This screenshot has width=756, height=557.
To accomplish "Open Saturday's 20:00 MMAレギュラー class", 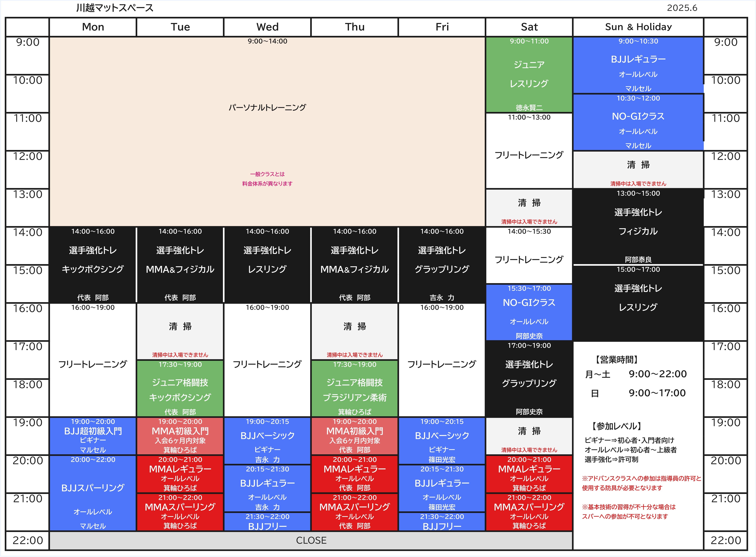I will (x=529, y=474).
